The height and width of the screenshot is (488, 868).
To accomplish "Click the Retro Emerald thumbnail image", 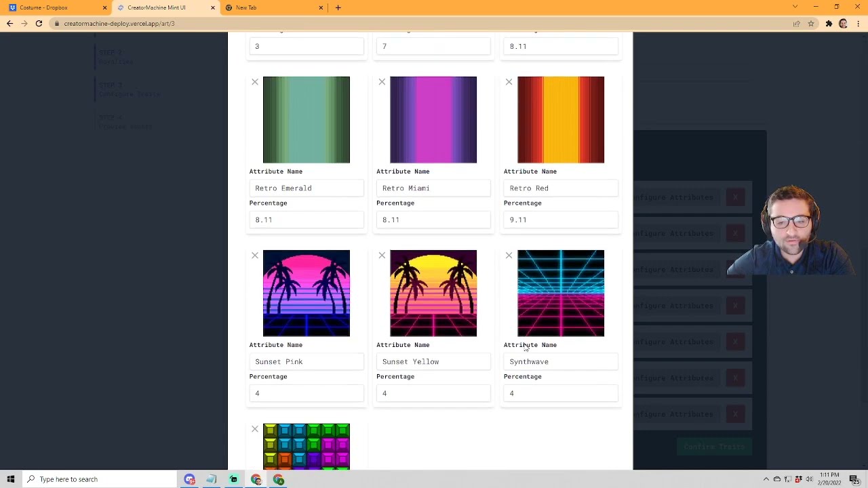I will pyautogui.click(x=307, y=120).
